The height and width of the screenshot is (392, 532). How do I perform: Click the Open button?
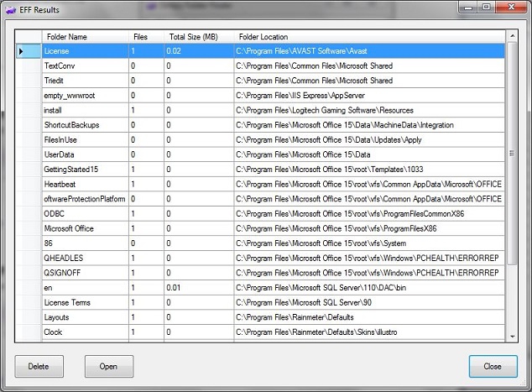point(109,366)
